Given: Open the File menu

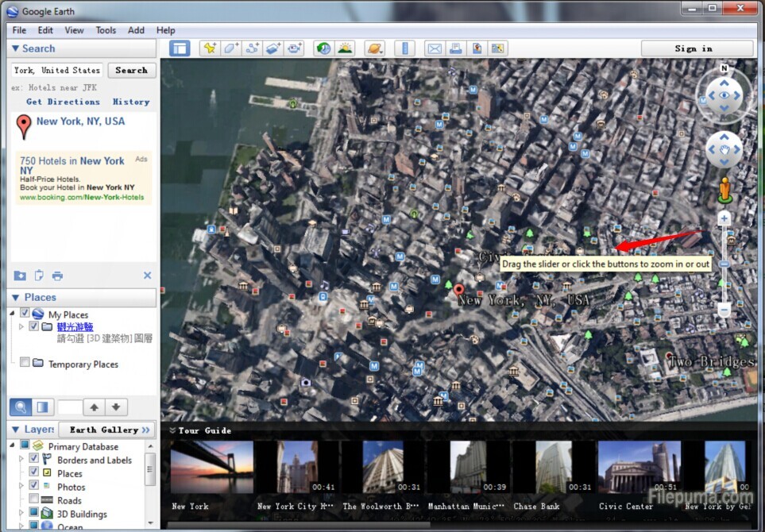Looking at the screenshot, I should (x=19, y=30).
